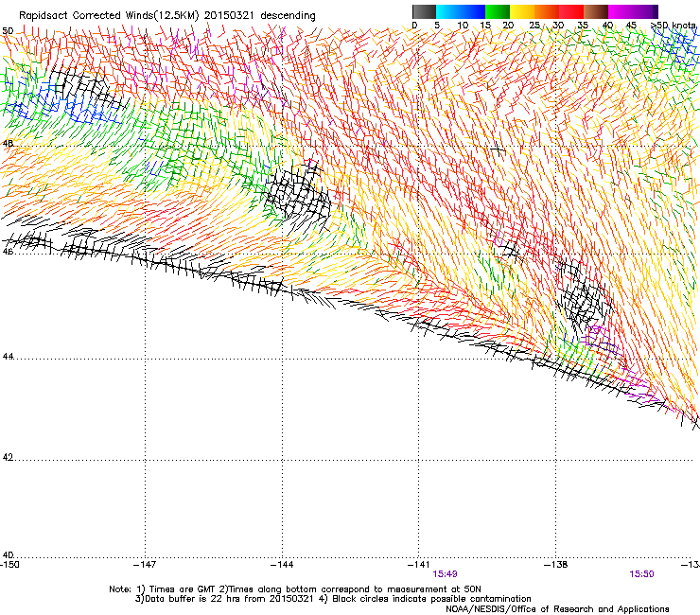Select the latitude label '46' on left axis

pos(8,252)
